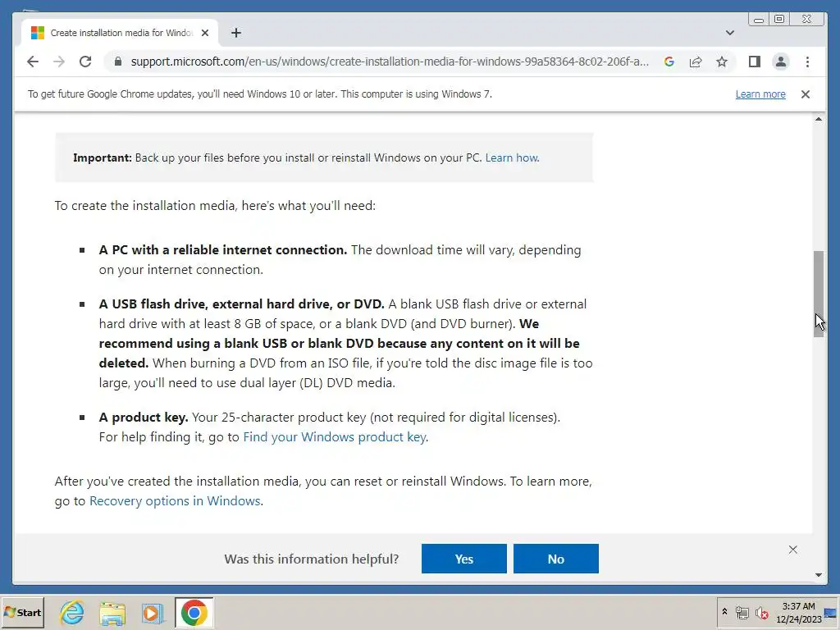The width and height of the screenshot is (840, 630).
Task: Click 'A USB flash drive, external hard drive, or DVD.'
Action: [242, 304]
